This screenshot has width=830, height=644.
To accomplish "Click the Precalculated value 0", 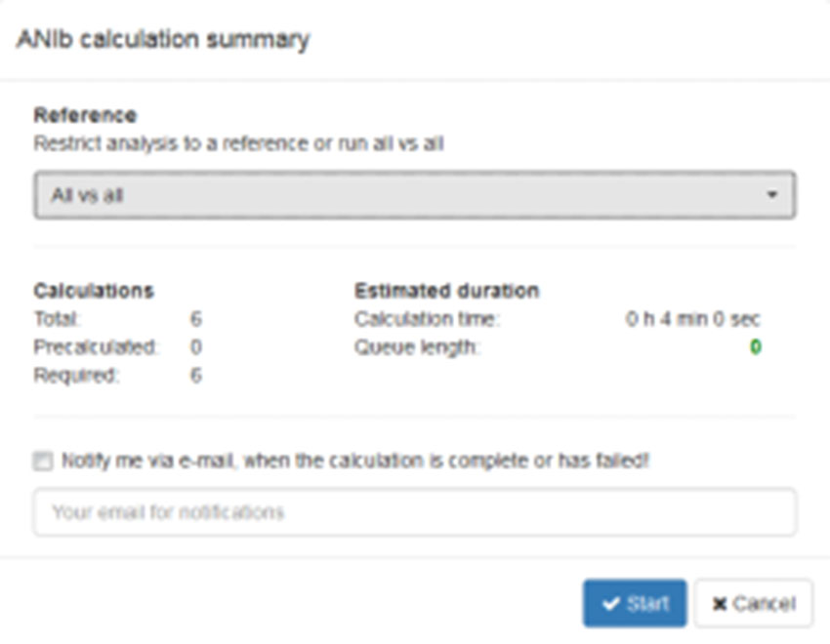I will tap(196, 347).
